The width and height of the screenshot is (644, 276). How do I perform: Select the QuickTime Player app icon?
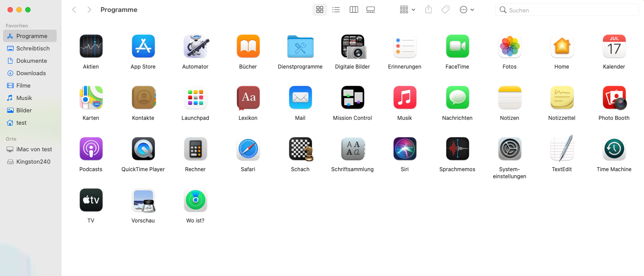(143, 149)
